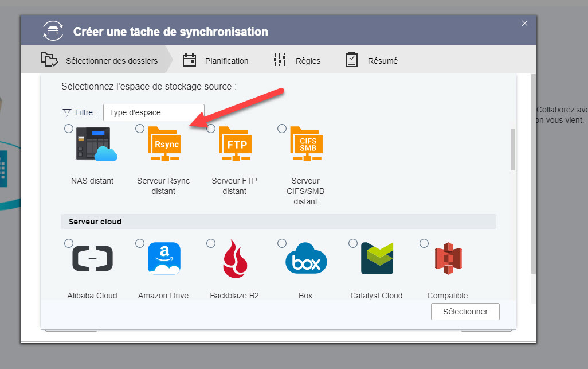Click the Serveur CIFS/SMB distant label
The height and width of the screenshot is (369, 588).
[x=305, y=191]
